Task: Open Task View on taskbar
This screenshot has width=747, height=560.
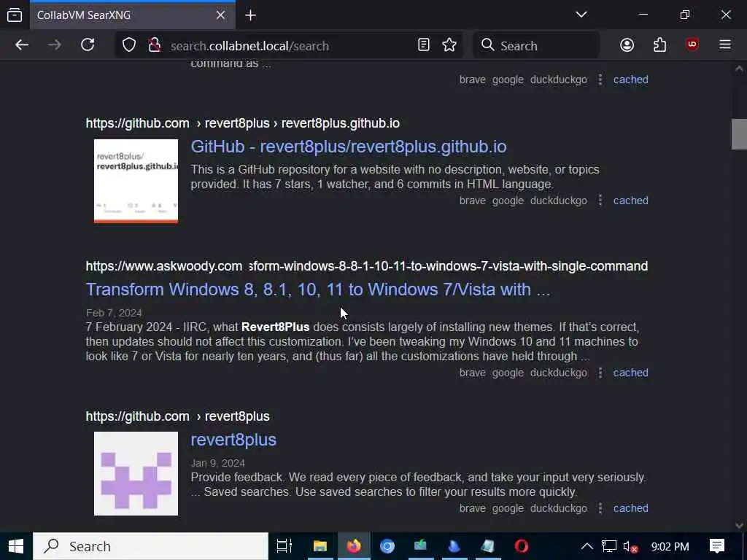Action: tap(284, 546)
